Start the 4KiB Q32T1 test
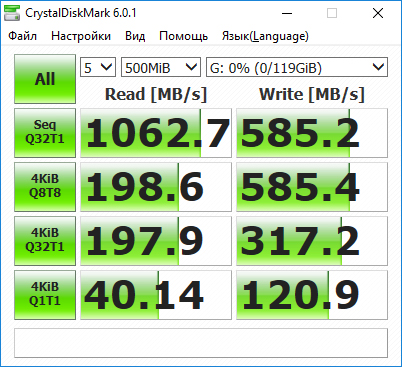The image size is (402, 367). tap(45, 241)
